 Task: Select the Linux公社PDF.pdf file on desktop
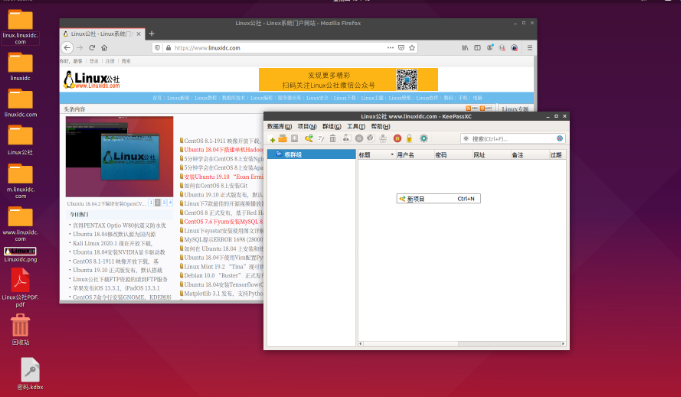pyautogui.click(x=20, y=288)
